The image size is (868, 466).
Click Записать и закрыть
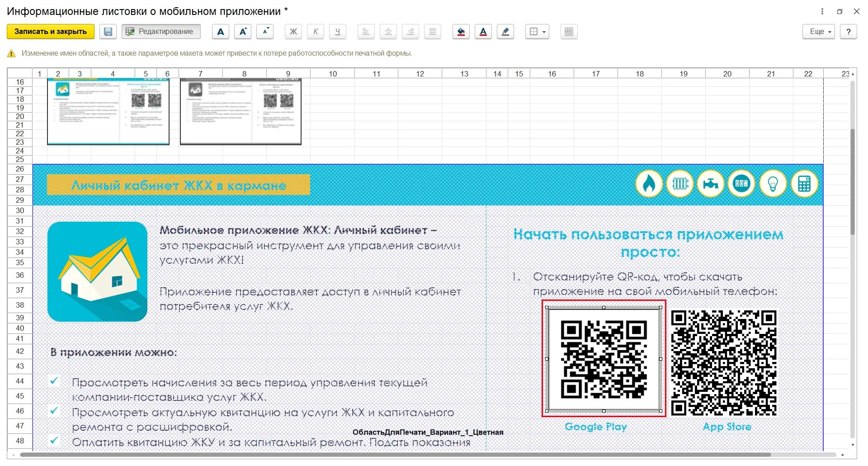(51, 32)
